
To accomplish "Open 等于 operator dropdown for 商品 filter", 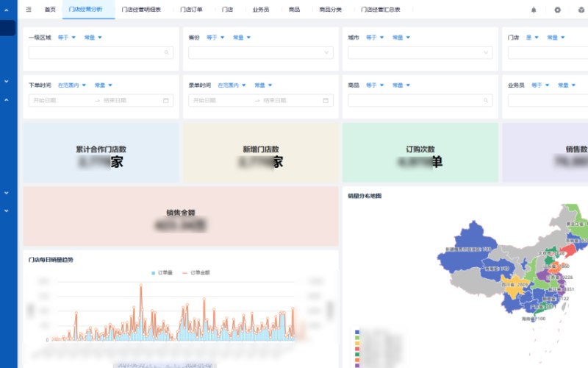I will pyautogui.click(x=375, y=85).
